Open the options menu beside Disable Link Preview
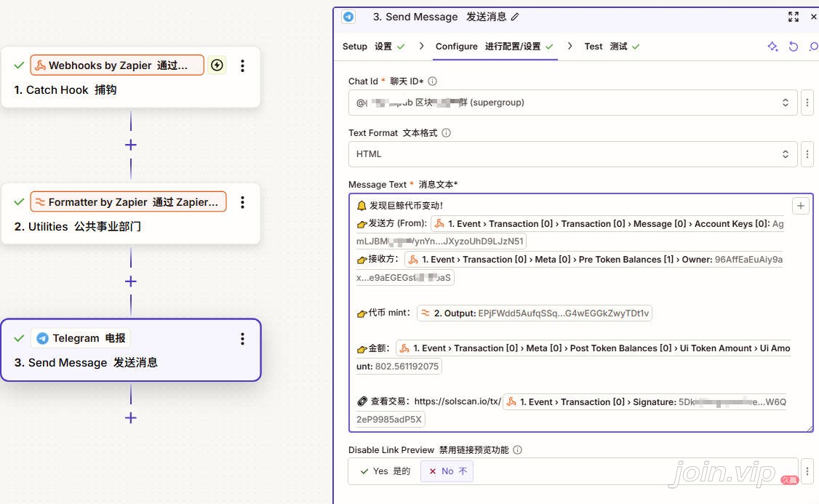Image resolution: width=819 pixels, height=504 pixels. pyautogui.click(x=807, y=471)
